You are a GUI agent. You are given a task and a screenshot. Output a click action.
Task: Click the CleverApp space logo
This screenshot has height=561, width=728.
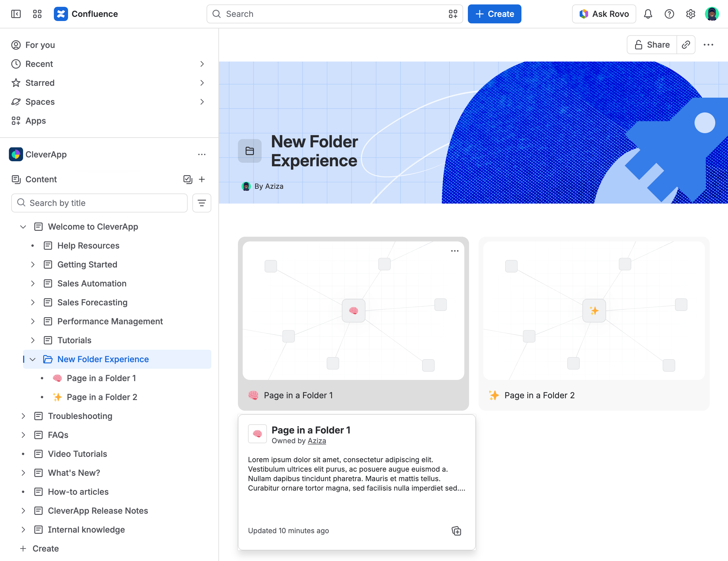(x=16, y=154)
